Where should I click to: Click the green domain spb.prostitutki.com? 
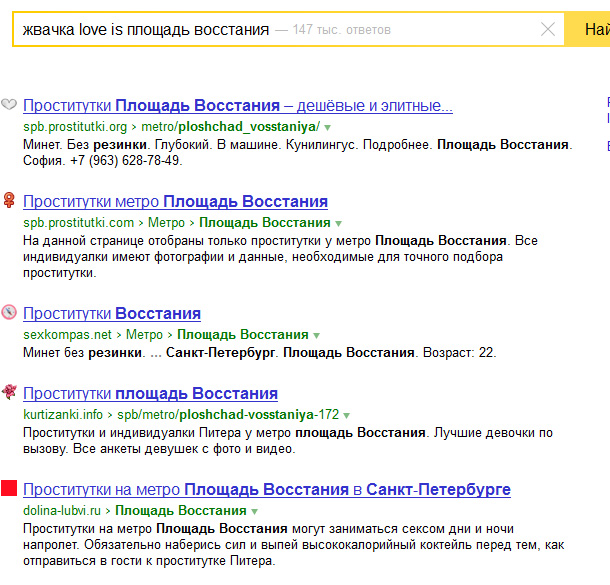pos(79,222)
